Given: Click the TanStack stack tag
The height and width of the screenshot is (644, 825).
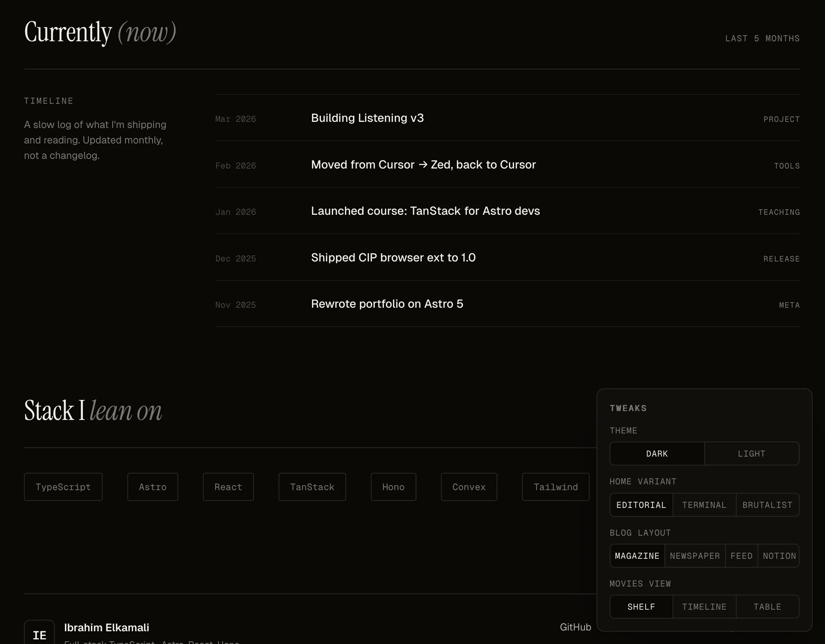Looking at the screenshot, I should 312,487.
